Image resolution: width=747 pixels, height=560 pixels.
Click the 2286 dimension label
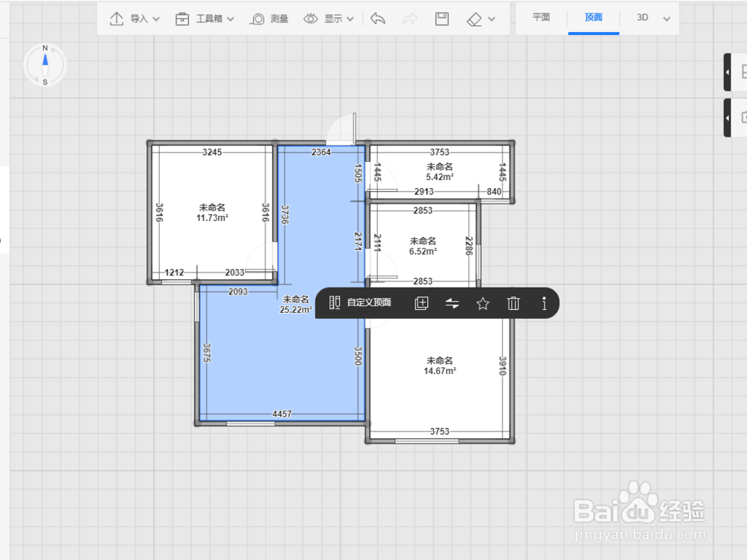tap(469, 246)
